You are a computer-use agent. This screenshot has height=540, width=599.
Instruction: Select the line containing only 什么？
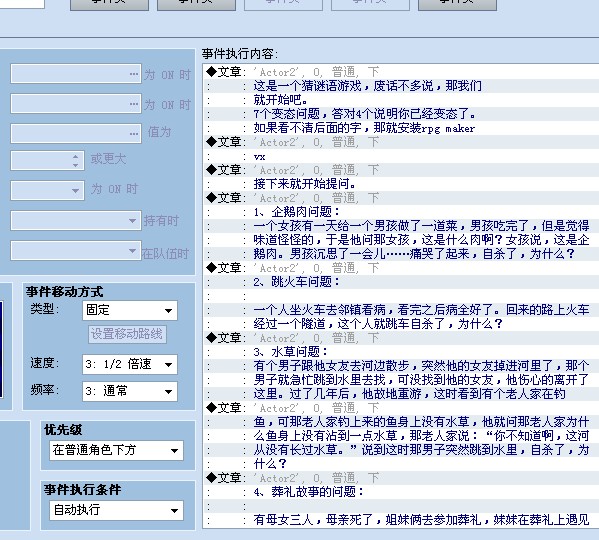[x=401, y=464]
